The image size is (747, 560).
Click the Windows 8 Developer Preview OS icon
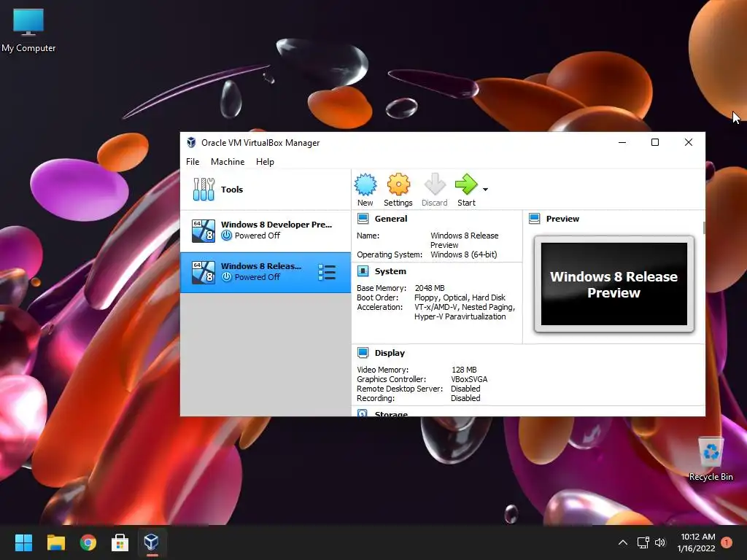point(204,230)
